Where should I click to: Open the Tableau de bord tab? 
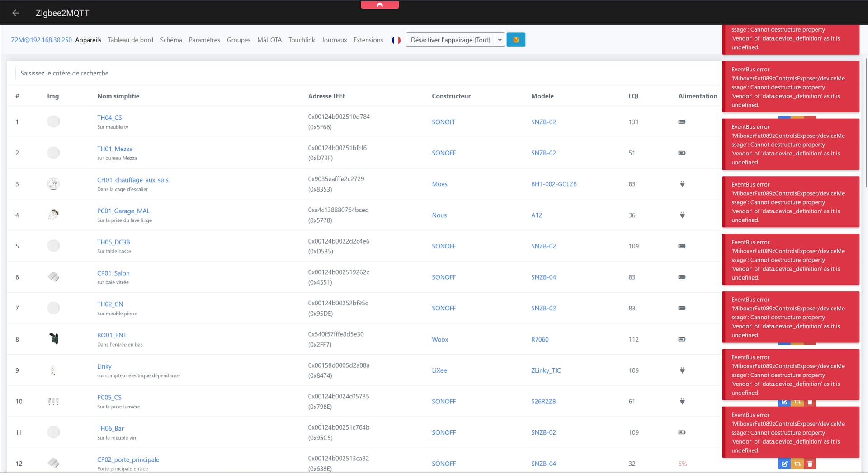tap(131, 40)
